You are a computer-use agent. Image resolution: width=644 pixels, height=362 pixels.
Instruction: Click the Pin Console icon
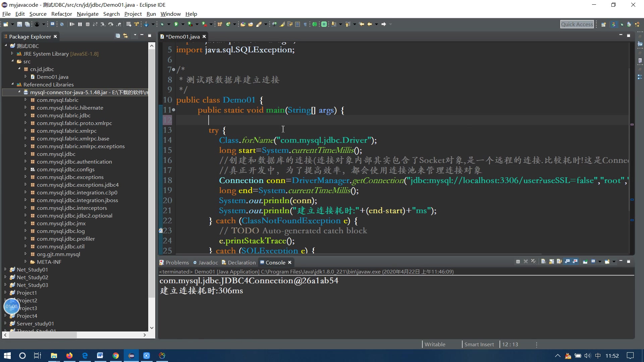(x=585, y=261)
